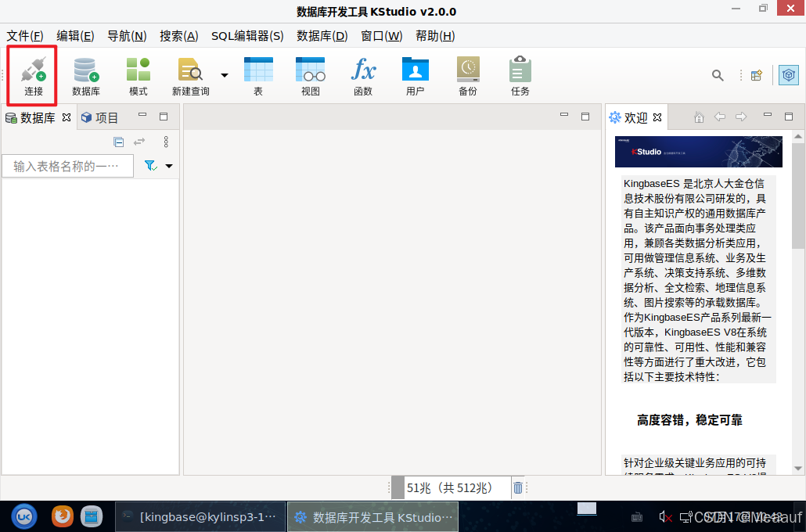Viewport: 806px width, 532px height.
Task: Select the 函数 function fx icon
Action: coord(363,76)
